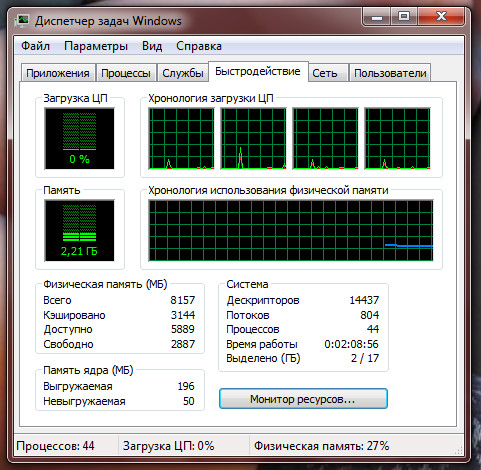Viewport: 481px width, 470px height.
Task: Switch to the Процессы tab
Action: (x=126, y=73)
